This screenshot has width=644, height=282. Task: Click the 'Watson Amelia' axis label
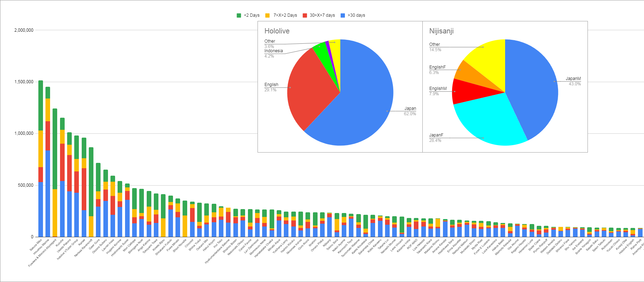pos(547,246)
